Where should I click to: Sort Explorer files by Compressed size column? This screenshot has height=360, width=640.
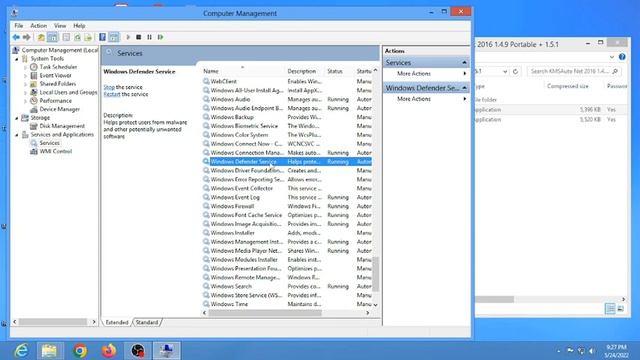(x=568, y=86)
